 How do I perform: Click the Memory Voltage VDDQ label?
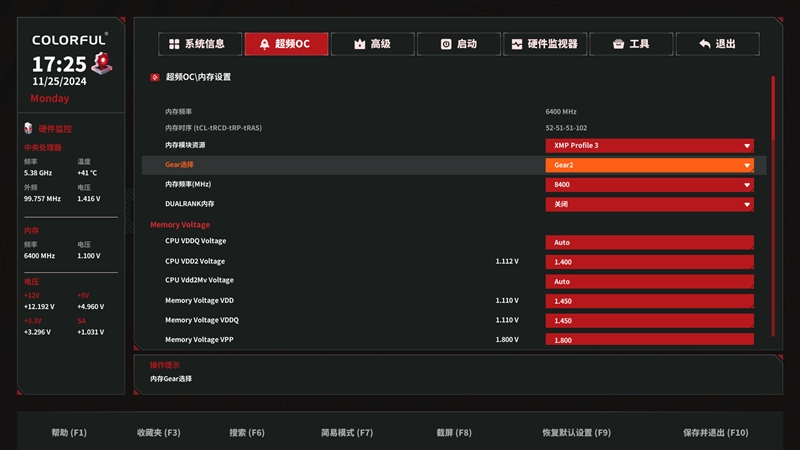coord(202,320)
